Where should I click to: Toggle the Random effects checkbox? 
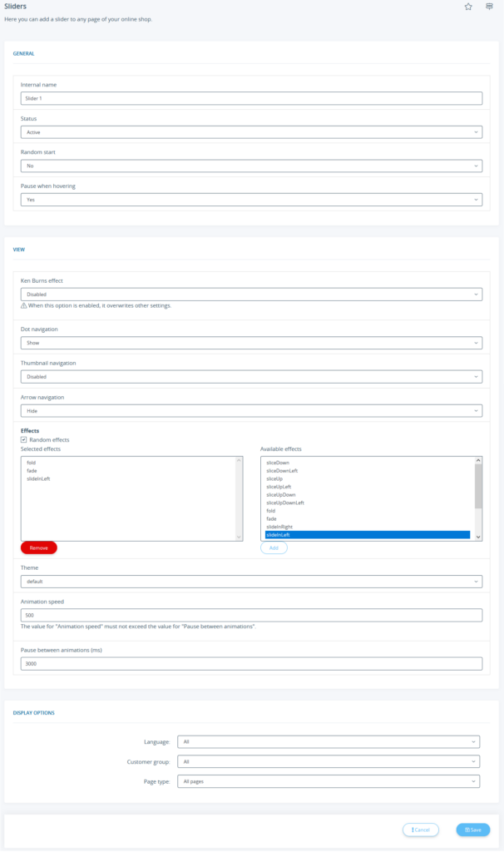(x=23, y=439)
